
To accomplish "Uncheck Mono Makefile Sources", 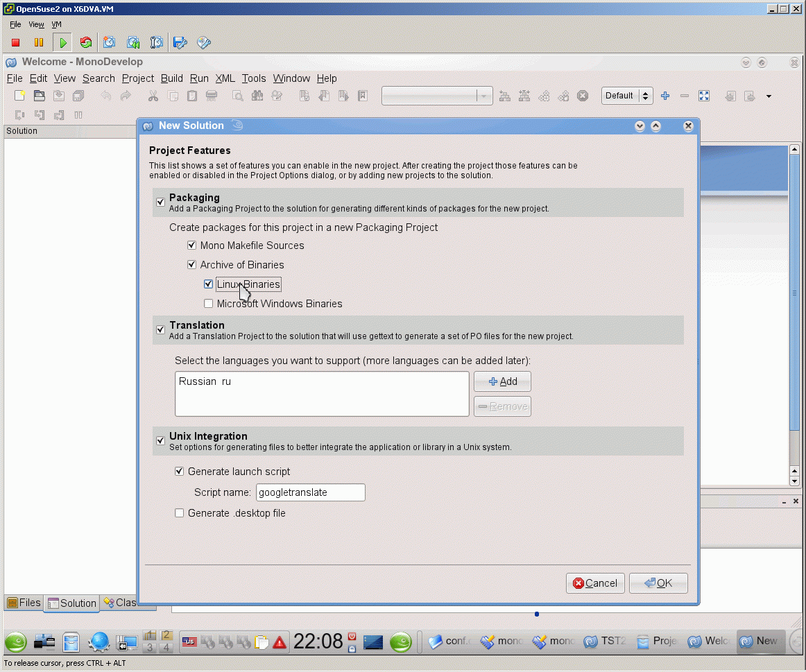I will point(191,245).
